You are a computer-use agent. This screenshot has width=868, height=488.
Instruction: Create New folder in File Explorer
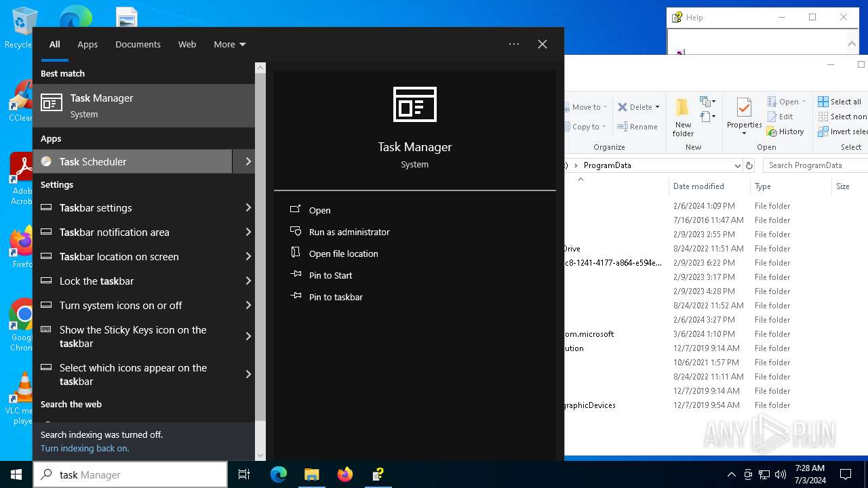683,117
